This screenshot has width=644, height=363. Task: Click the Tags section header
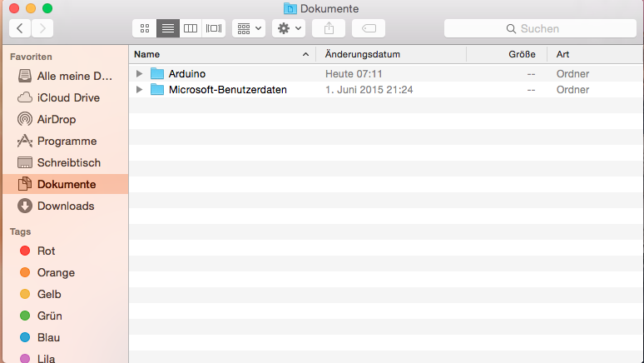[20, 231]
